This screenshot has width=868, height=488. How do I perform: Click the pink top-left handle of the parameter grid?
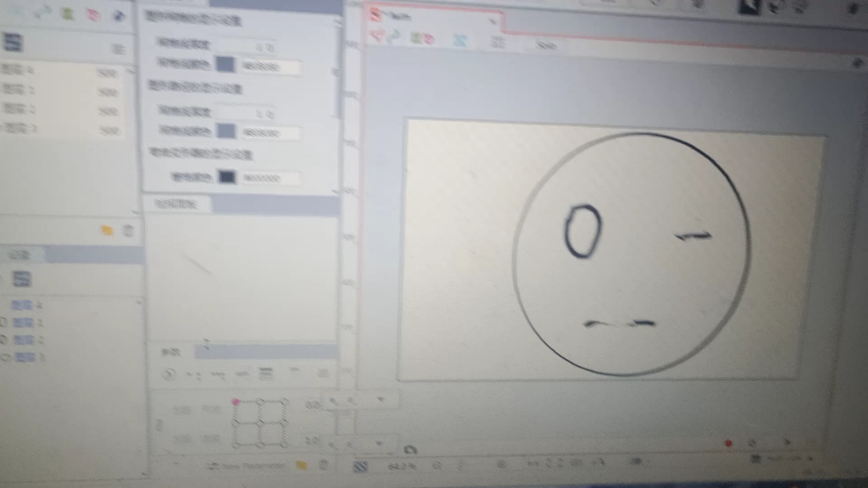click(x=236, y=402)
